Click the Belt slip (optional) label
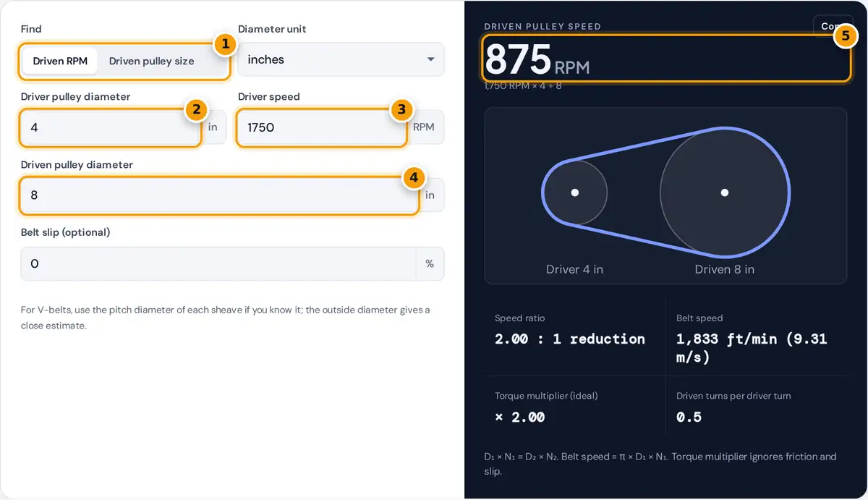The height and width of the screenshot is (500, 868). pos(65,232)
